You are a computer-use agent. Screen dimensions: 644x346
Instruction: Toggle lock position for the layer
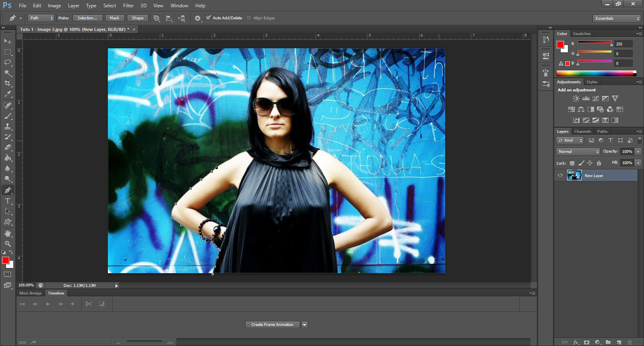point(590,163)
